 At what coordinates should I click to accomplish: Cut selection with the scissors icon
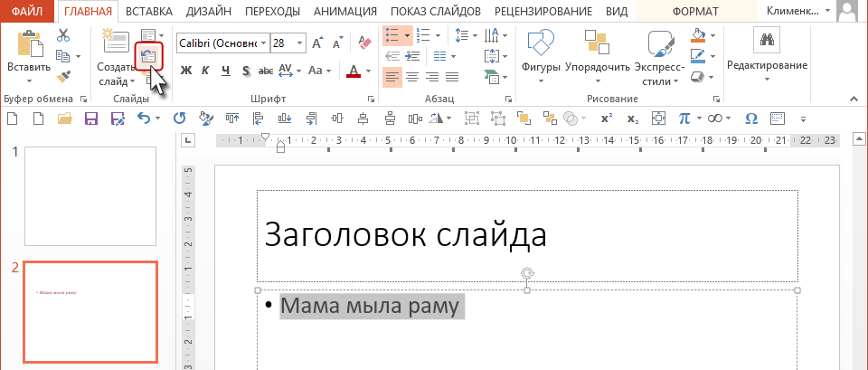pos(63,35)
